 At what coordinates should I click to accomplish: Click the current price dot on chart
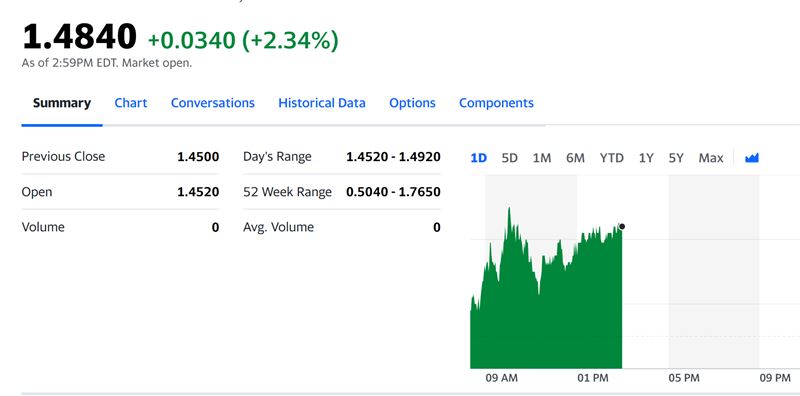pos(621,227)
